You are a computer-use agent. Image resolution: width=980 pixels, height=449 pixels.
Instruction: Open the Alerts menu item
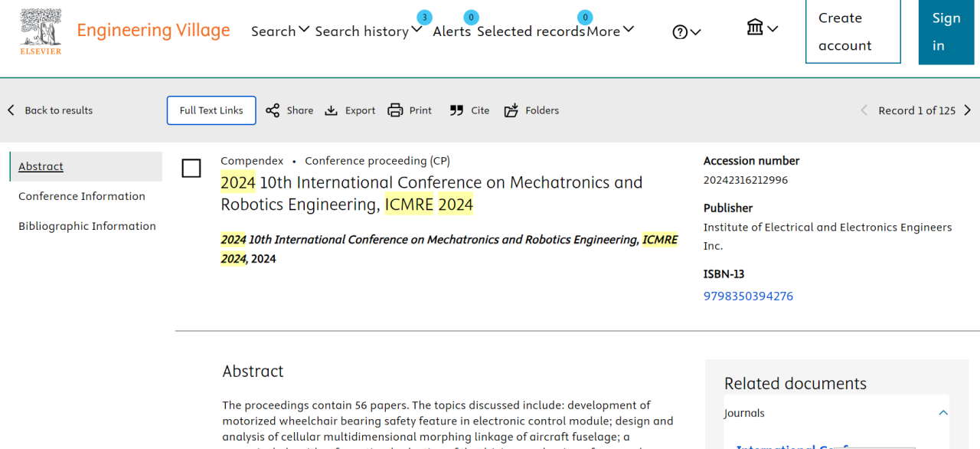[452, 31]
